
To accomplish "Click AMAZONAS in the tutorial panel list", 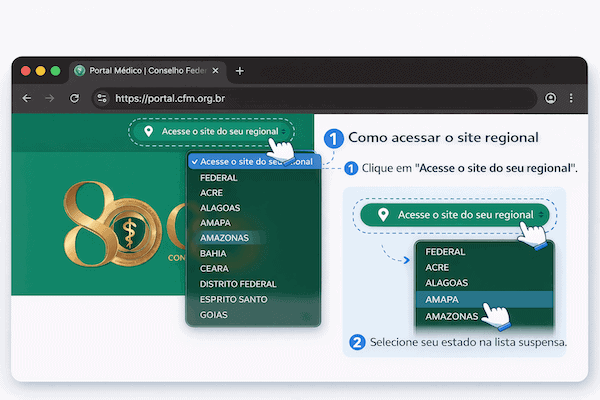I will pyautogui.click(x=452, y=317).
